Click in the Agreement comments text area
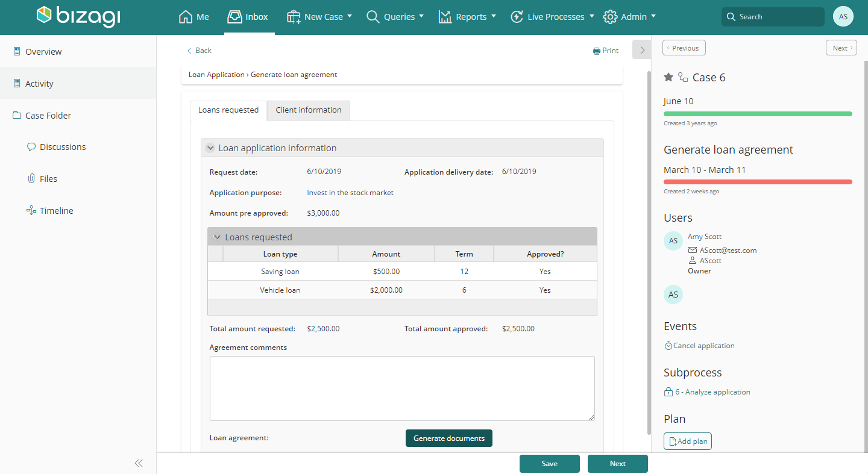Image resolution: width=868 pixels, height=474 pixels. click(402, 388)
